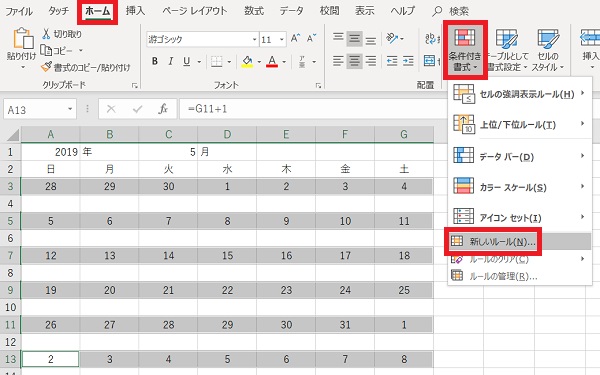Switch to the ホーム tab
The image size is (600, 375).
(98, 11)
